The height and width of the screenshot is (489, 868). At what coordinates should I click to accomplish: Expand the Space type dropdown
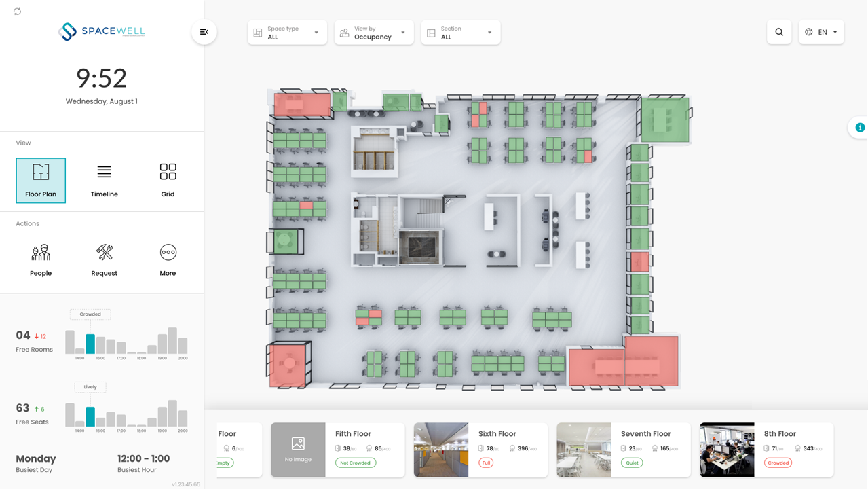[287, 33]
